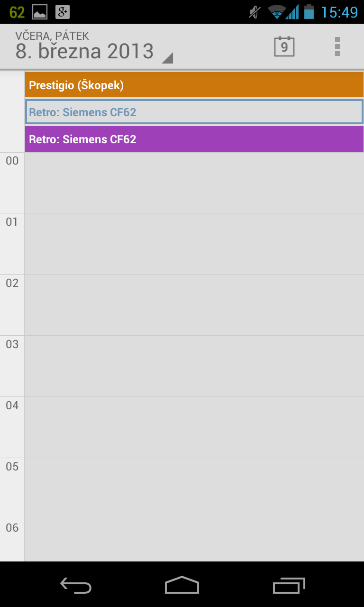This screenshot has height=607, width=364.
Task: Open the three-dot overflow menu
Action: 337,46
